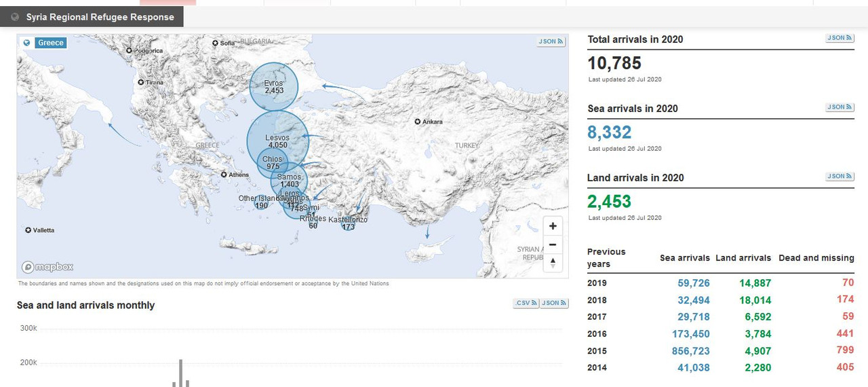This screenshot has width=868, height=387.
Task: Open JSON feed for Total arrivals
Action: tap(840, 38)
